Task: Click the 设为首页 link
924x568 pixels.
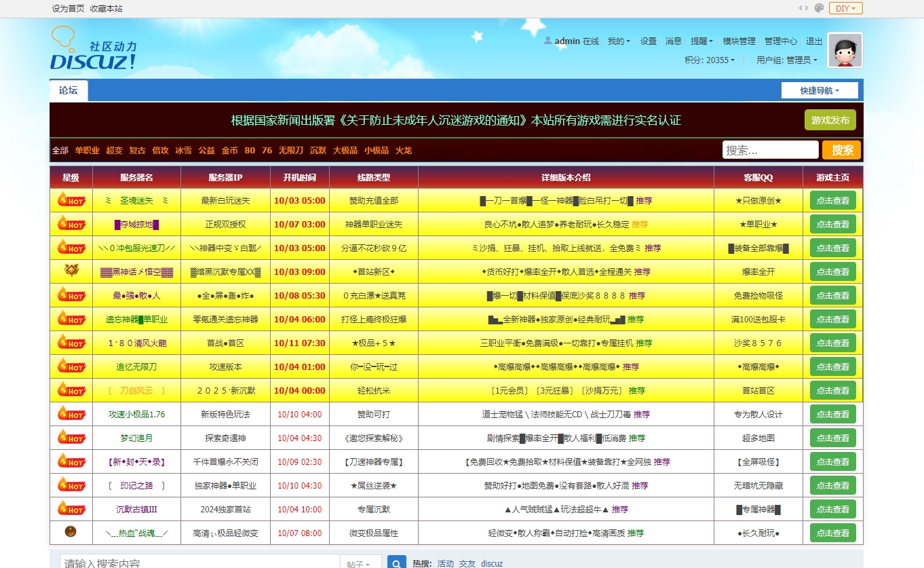Action: coord(69,9)
